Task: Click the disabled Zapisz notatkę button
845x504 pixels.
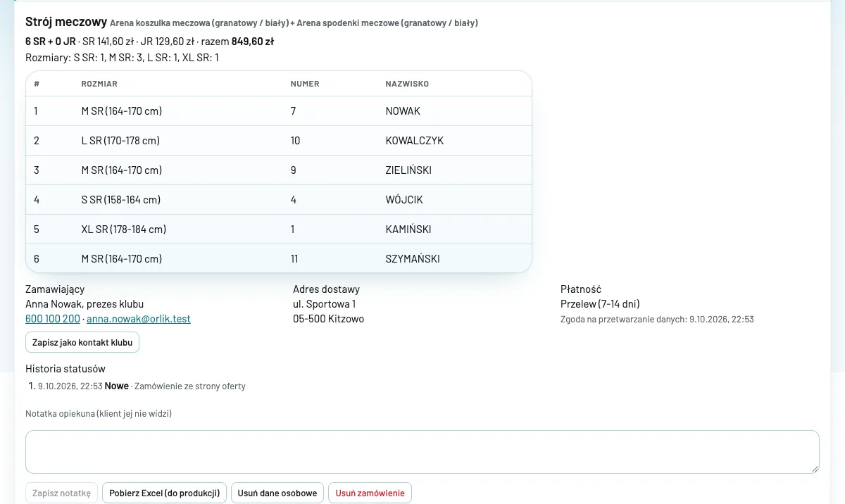Action: click(61, 493)
